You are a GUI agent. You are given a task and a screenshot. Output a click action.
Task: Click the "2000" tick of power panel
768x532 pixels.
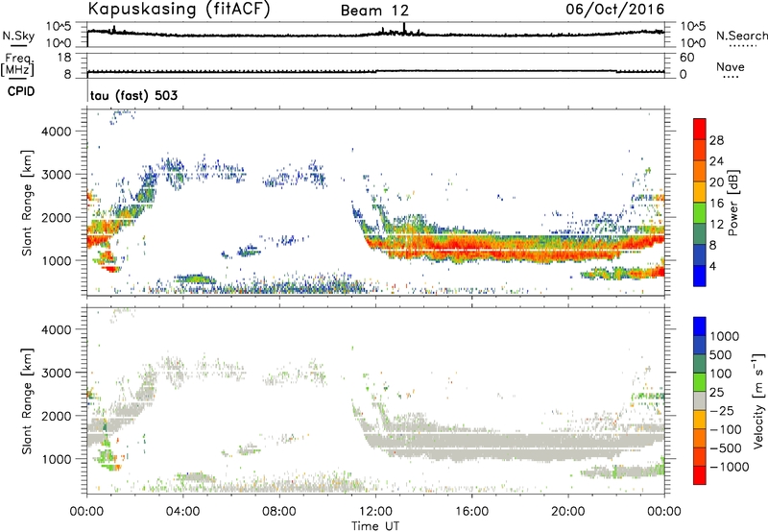coord(57,217)
